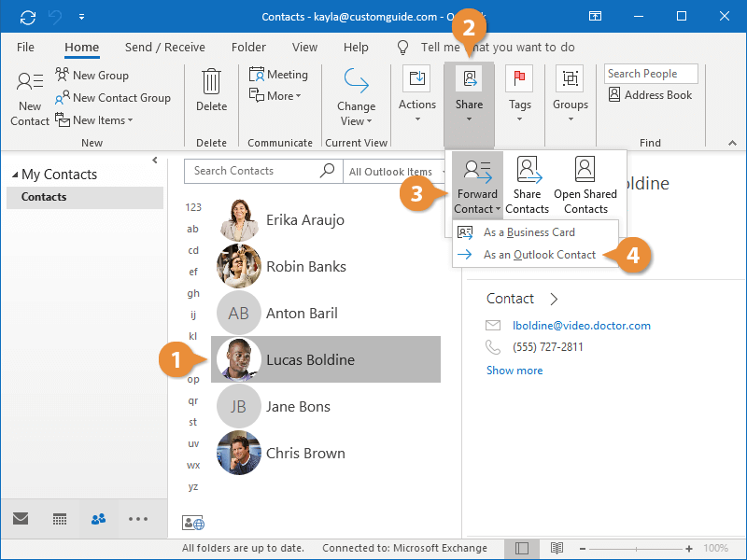Viewport: 747px width, 560px height.
Task: Click the Search People field
Action: [651, 74]
